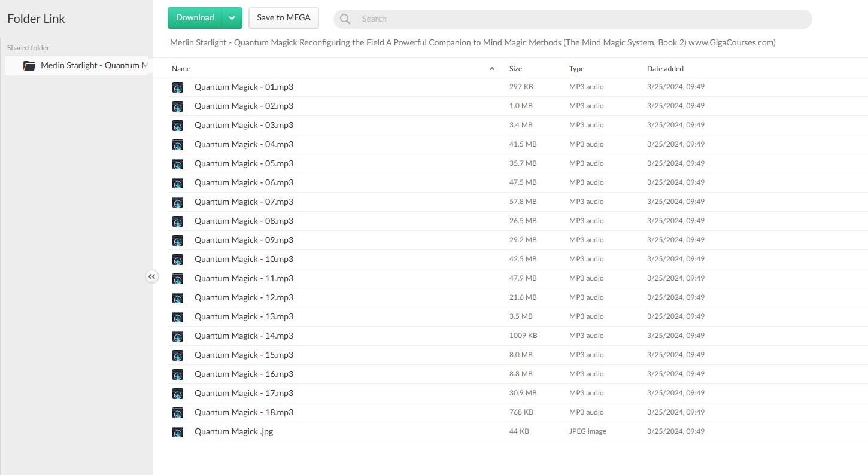Select the Merlin Starlight folder tree item
The width and height of the screenshot is (868, 475).
(93, 66)
